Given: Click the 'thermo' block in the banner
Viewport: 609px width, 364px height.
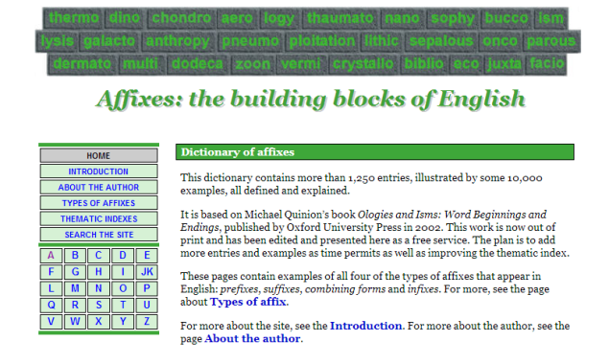Looking at the screenshot, I should (74, 18).
